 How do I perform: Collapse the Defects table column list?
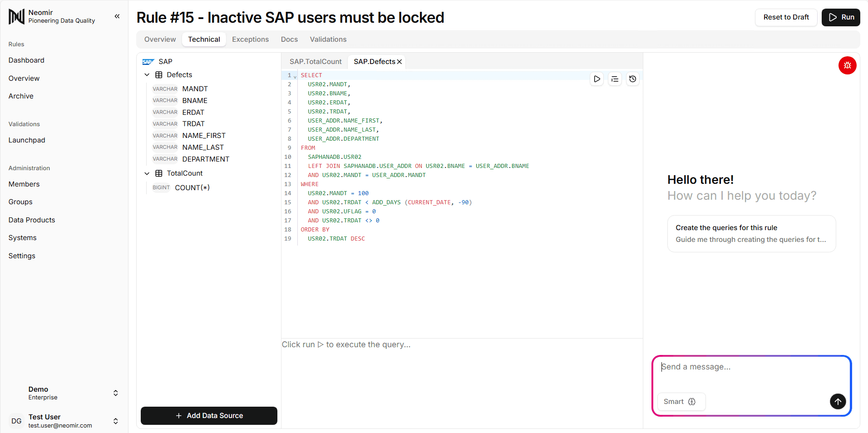147,74
